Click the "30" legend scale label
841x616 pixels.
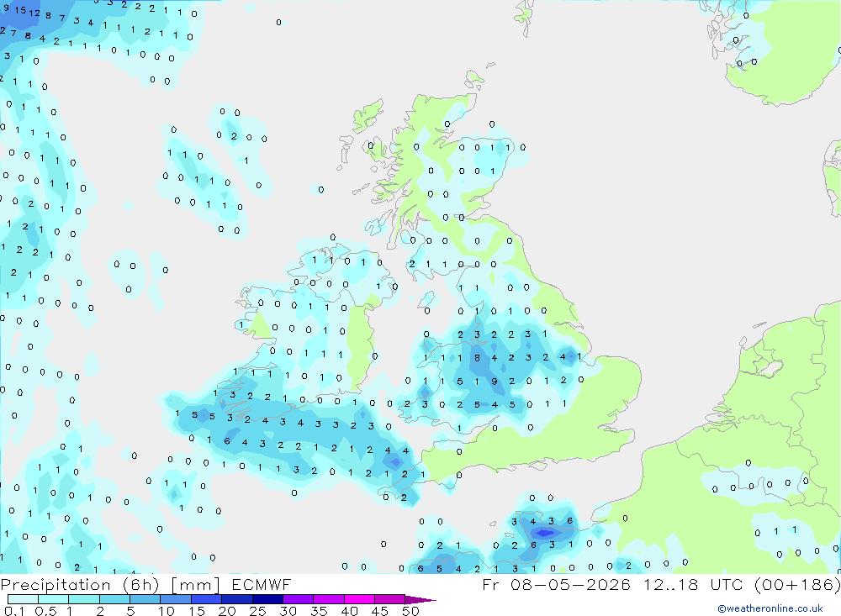click(288, 611)
